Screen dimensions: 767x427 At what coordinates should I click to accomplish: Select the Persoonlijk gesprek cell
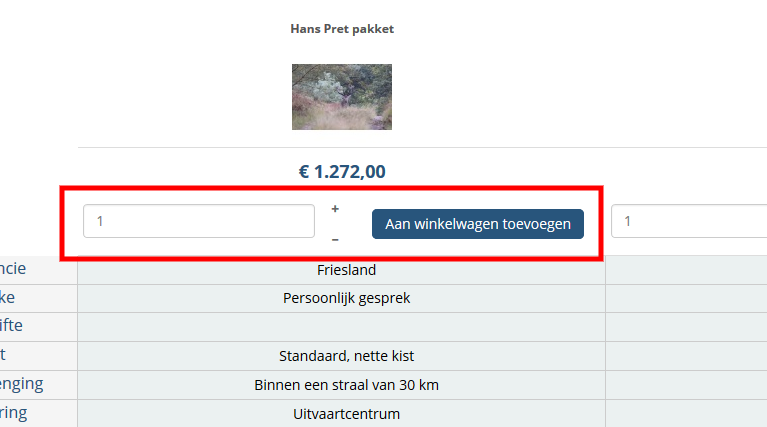click(x=342, y=298)
